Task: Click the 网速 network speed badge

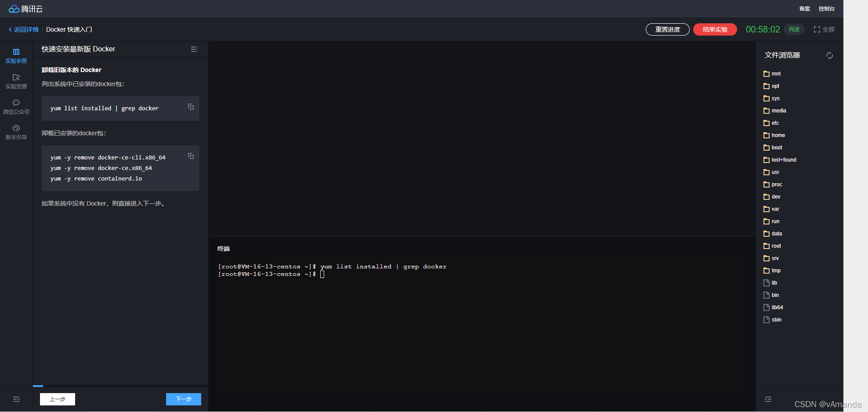Action: pos(794,29)
